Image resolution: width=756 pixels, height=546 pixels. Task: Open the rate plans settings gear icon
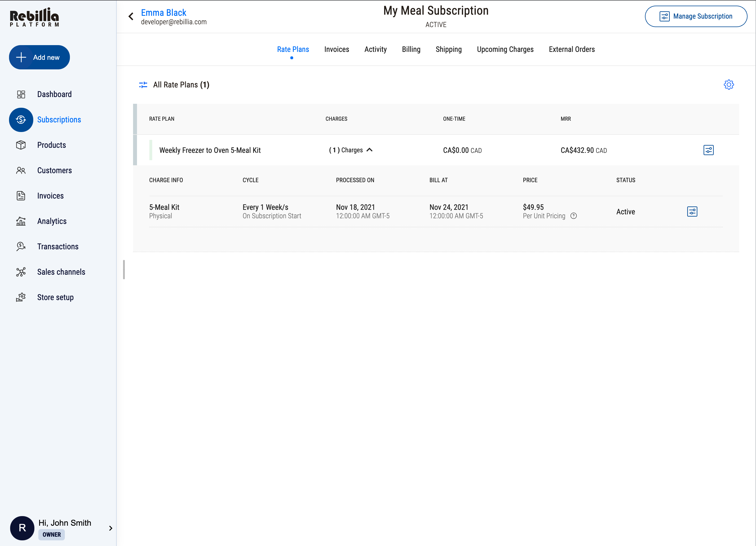click(x=729, y=84)
